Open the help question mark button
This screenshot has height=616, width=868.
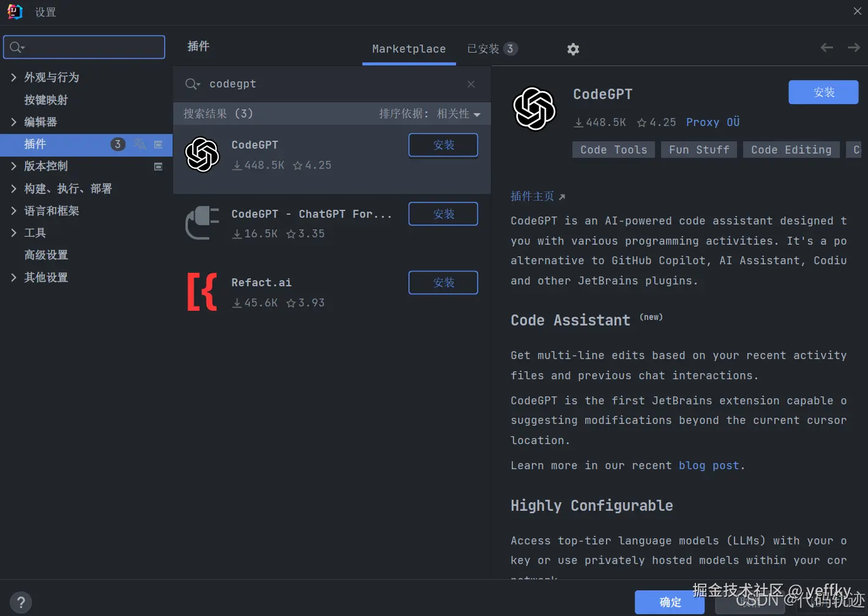(x=21, y=603)
